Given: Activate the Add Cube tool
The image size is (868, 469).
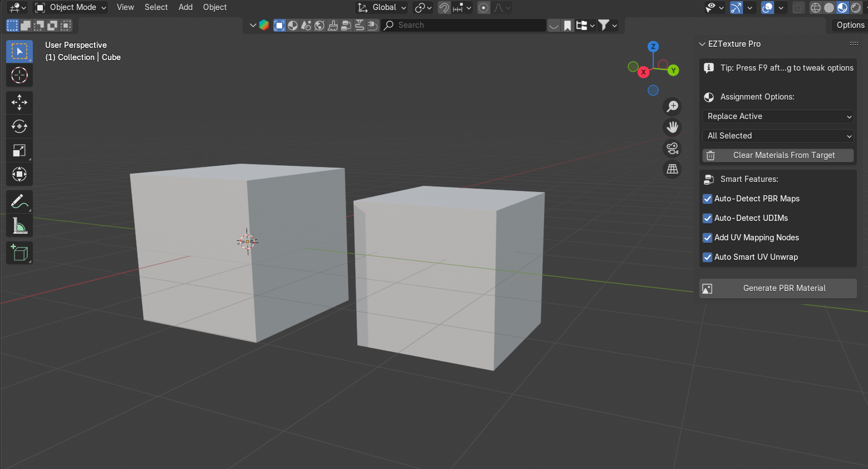Looking at the screenshot, I should click(x=19, y=253).
